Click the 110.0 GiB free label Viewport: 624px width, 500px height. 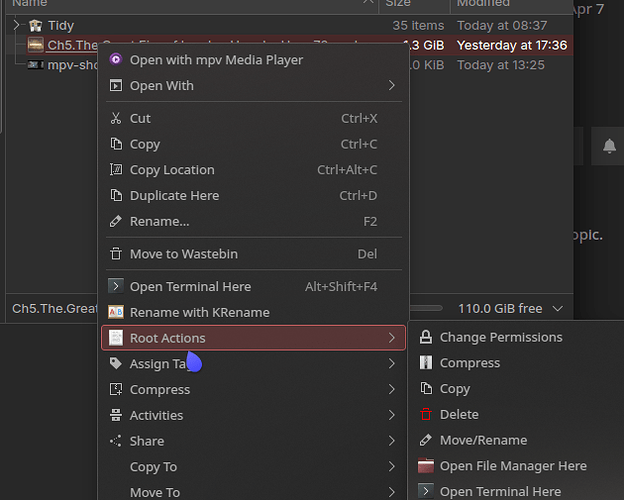click(x=500, y=309)
